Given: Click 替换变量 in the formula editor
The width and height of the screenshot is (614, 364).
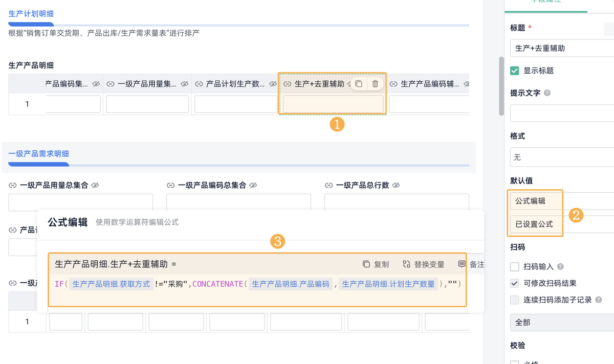Looking at the screenshot, I should tap(429, 264).
